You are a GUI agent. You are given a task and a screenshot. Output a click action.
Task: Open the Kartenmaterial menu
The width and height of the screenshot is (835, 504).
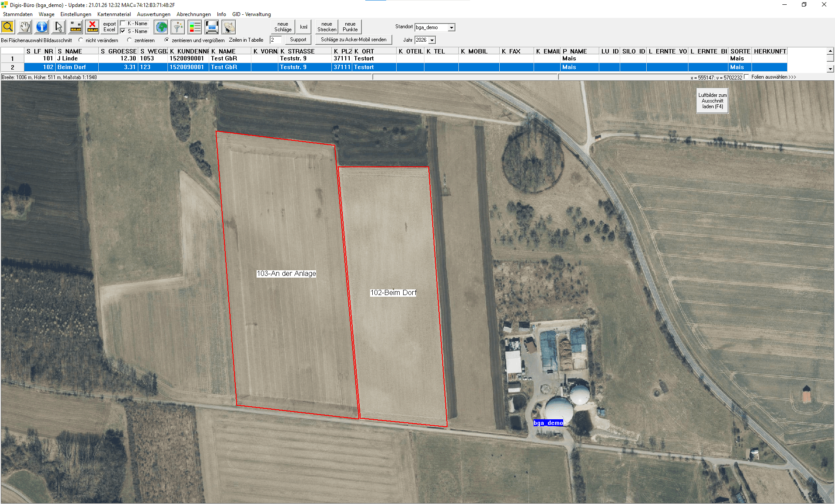(x=114, y=14)
